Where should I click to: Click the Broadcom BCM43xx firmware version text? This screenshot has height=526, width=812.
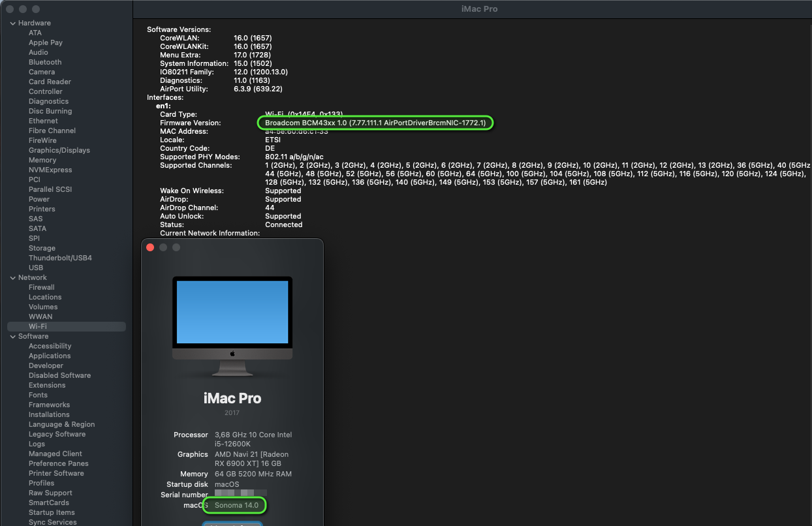[x=375, y=123]
